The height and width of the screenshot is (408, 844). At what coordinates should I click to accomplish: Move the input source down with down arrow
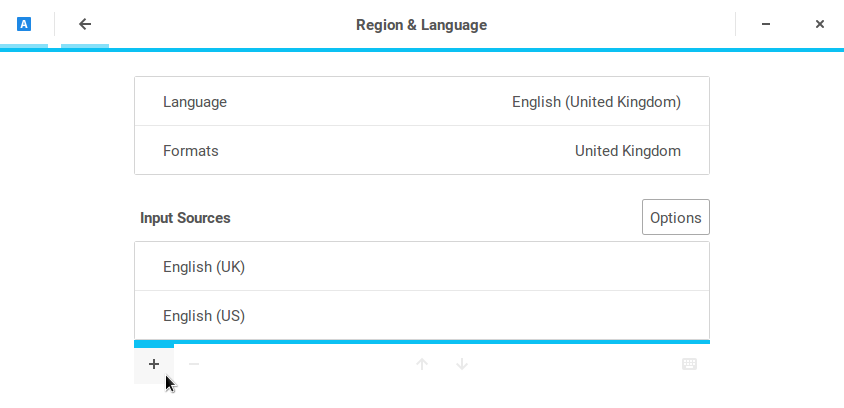(462, 364)
